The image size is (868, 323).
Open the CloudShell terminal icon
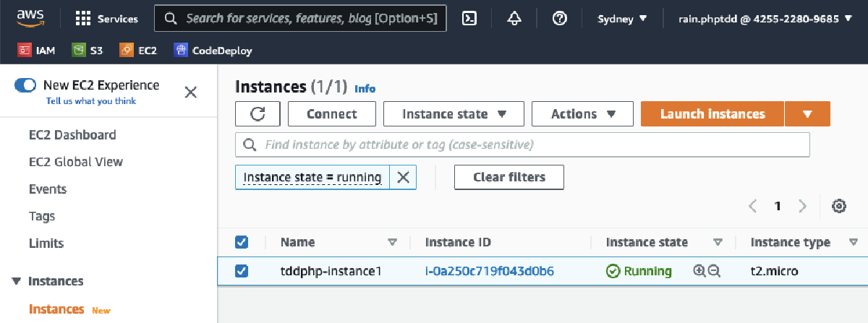click(469, 19)
